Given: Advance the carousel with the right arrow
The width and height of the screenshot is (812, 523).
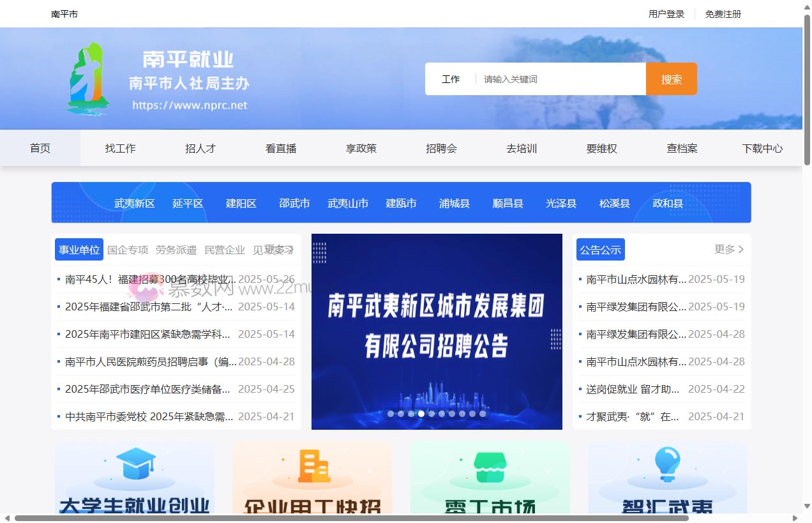Looking at the screenshot, I should tap(549, 331).
